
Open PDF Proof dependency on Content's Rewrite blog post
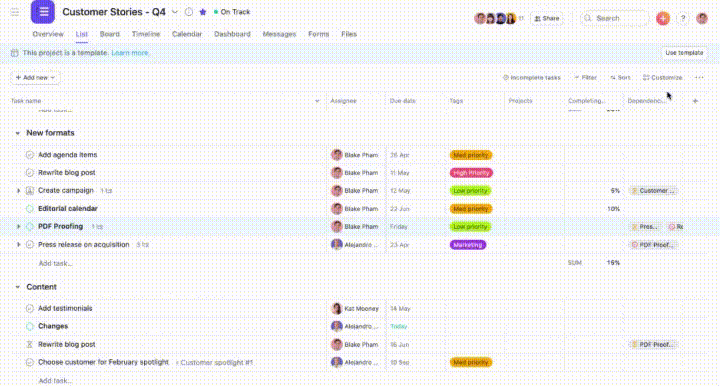pos(653,344)
